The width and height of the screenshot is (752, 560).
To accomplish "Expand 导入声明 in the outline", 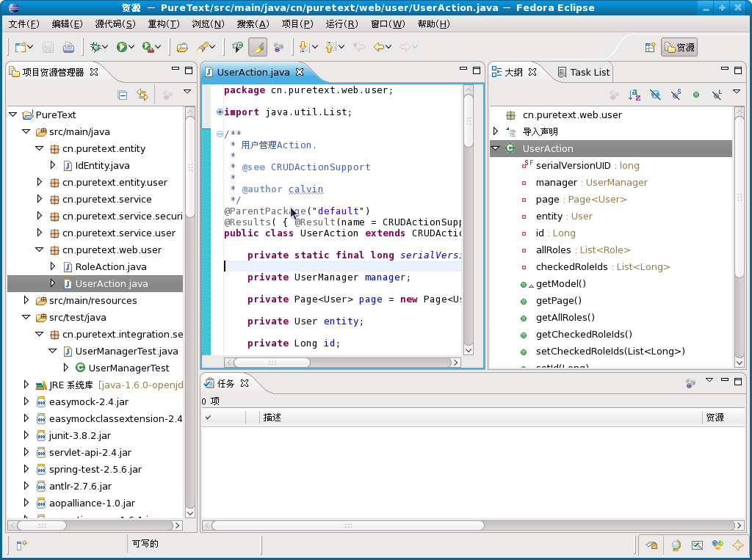I will (496, 131).
